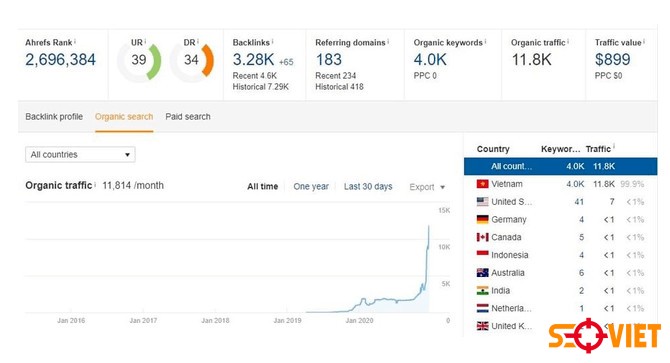Click the Organic traffic 11.8K value

(x=532, y=59)
